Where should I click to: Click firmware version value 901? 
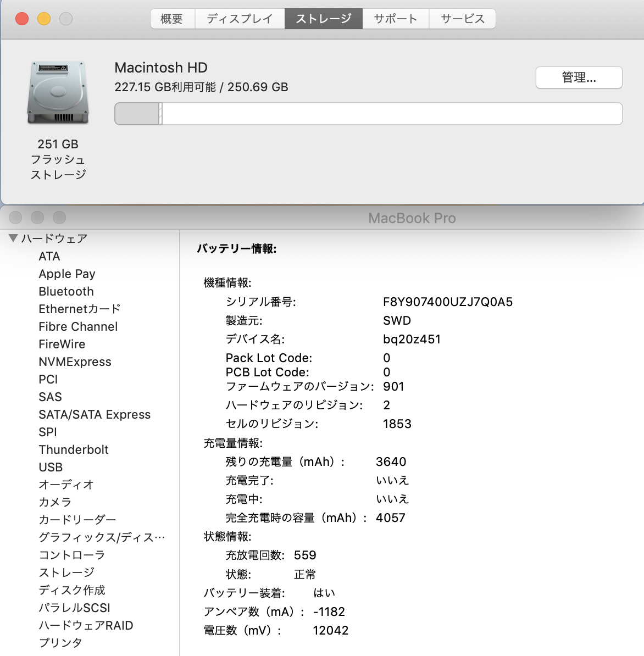click(x=393, y=386)
